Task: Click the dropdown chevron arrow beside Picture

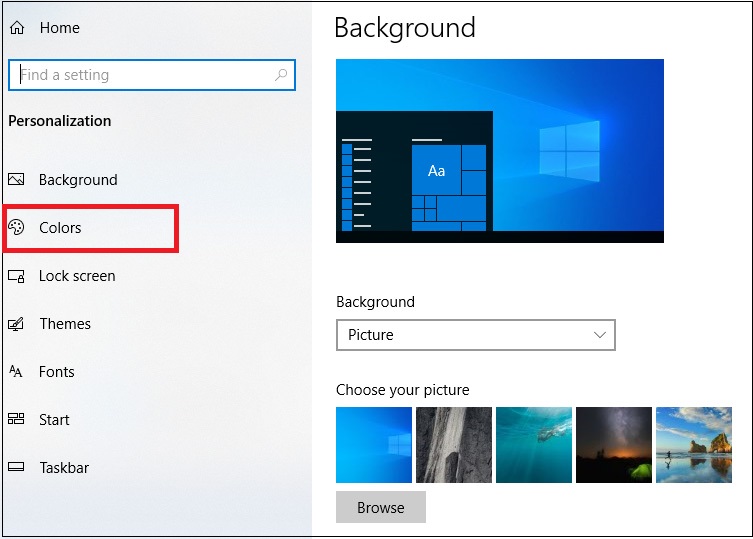Action: point(599,335)
